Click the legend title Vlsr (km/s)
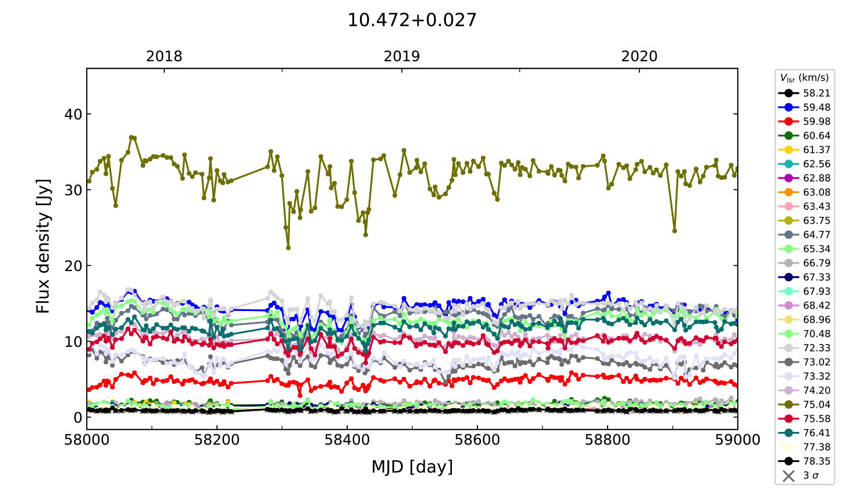Image resolution: width=868 pixels, height=488 pixels. pyautogui.click(x=804, y=78)
